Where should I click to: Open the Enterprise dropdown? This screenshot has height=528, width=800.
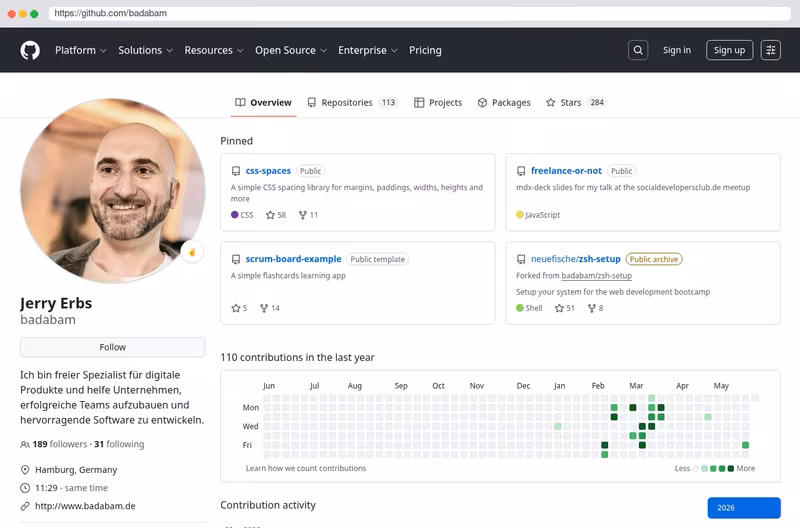click(367, 50)
